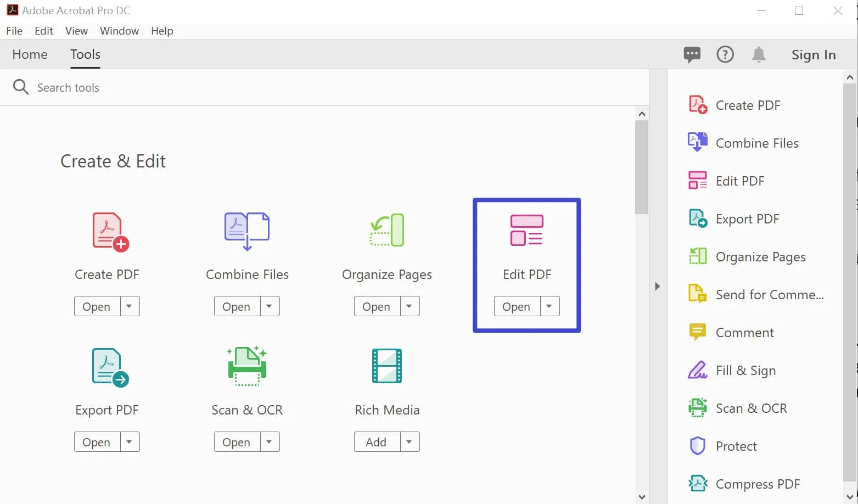Open the chat message icon in the top bar
Viewport: 858px width, 504px height.
tap(692, 54)
